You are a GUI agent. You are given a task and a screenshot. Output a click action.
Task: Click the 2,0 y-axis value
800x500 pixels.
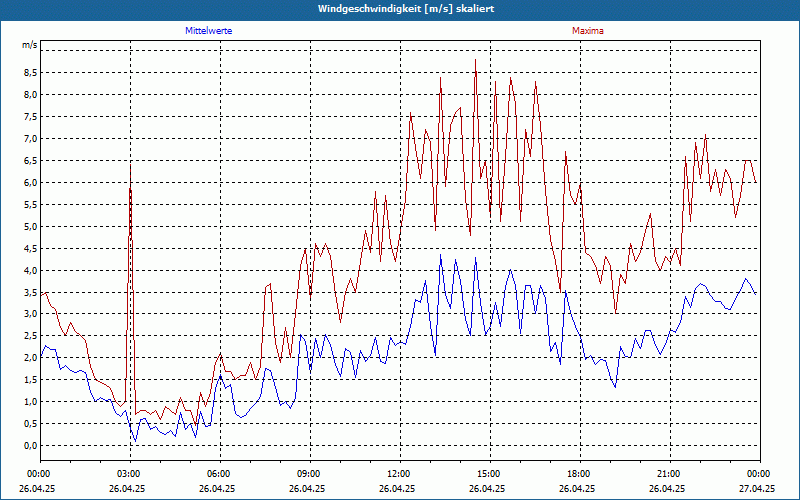click(x=30, y=357)
